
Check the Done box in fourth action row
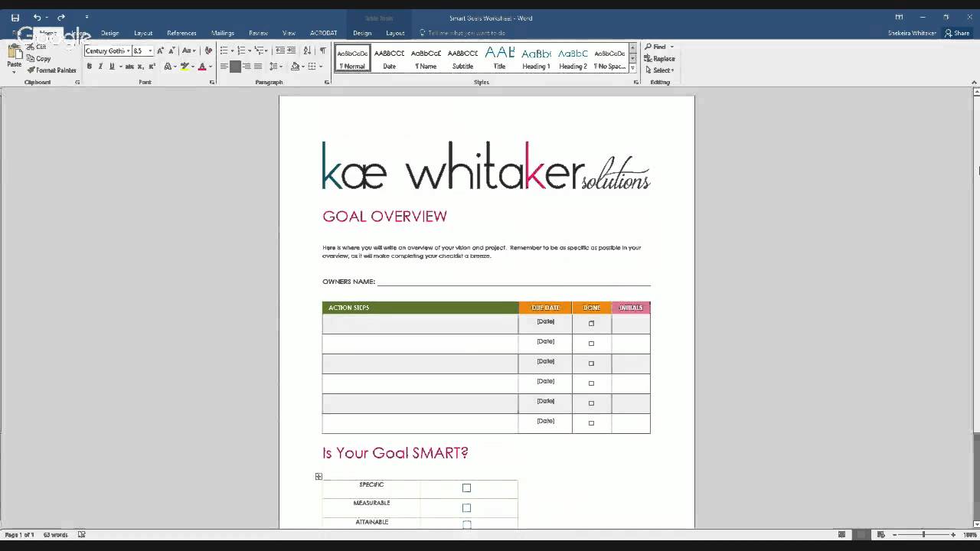[591, 383]
